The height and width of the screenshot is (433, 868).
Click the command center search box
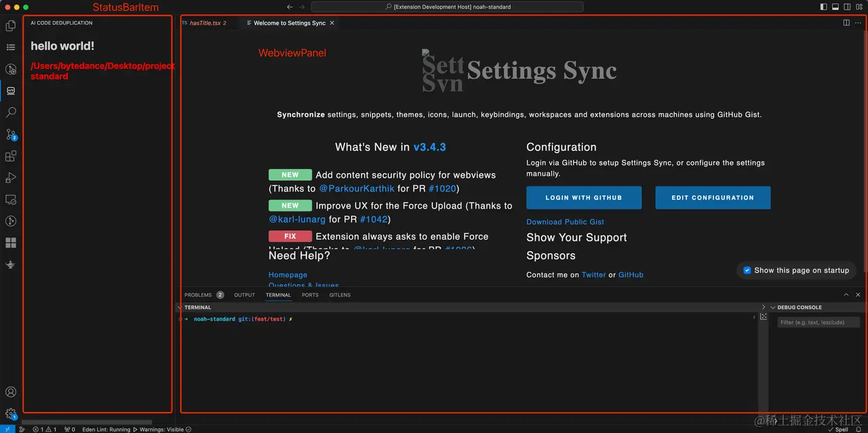point(447,7)
